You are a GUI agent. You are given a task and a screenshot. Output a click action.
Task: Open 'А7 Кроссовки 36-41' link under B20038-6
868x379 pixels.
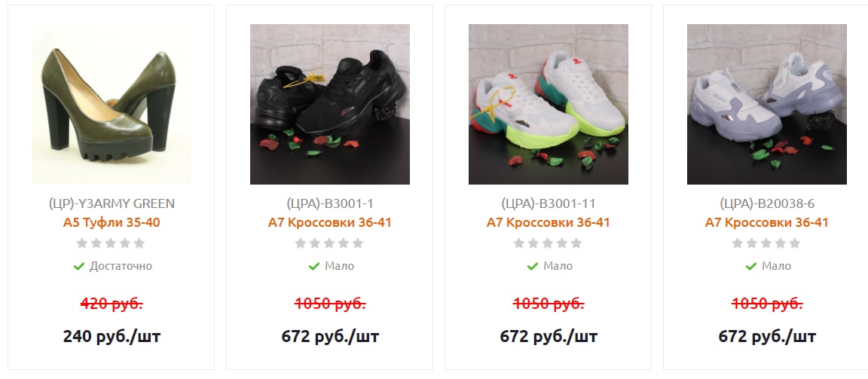tap(767, 222)
